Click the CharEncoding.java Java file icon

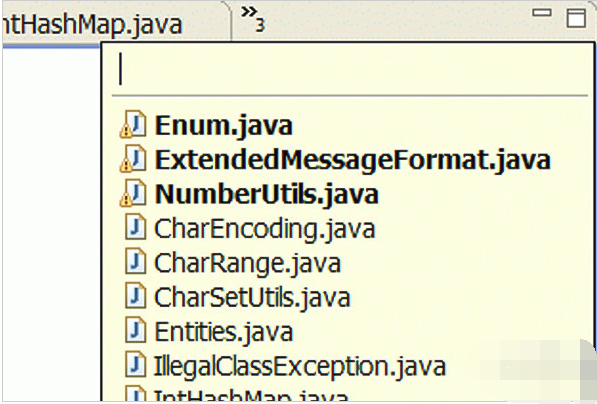click(x=136, y=227)
